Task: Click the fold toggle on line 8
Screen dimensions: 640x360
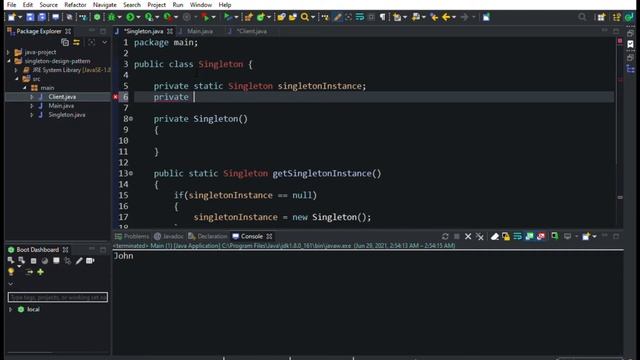Action: 131,119
